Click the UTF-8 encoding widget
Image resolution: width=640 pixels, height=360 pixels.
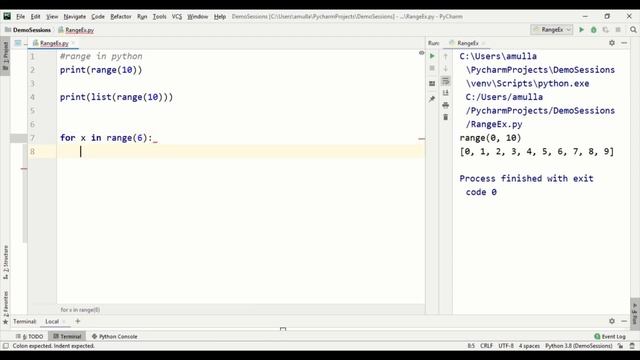pyautogui.click(x=506, y=346)
